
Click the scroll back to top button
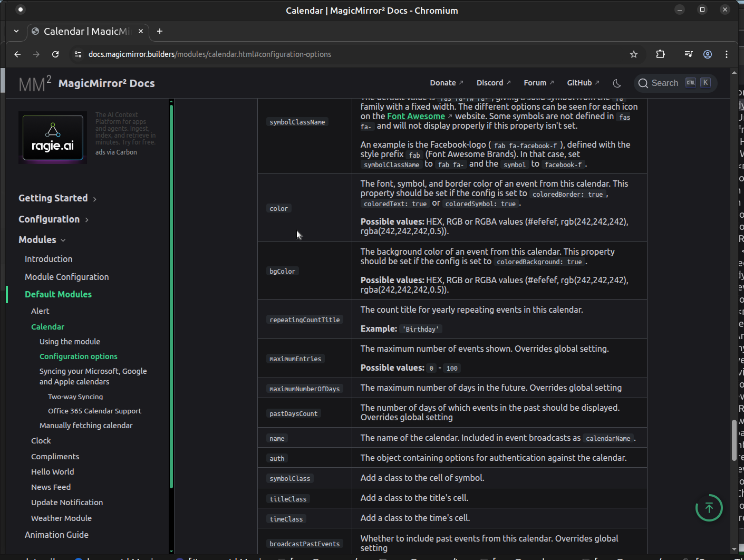709,508
